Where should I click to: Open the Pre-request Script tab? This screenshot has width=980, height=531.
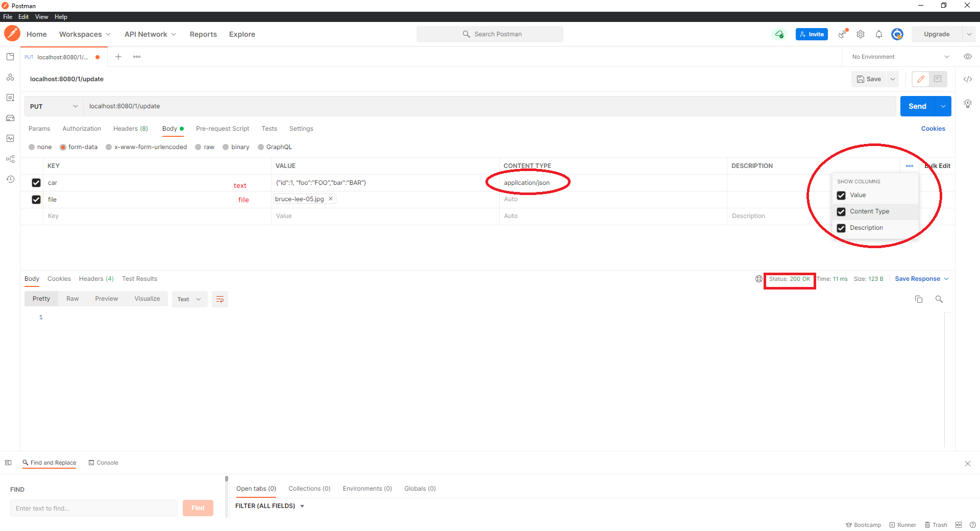tap(223, 129)
